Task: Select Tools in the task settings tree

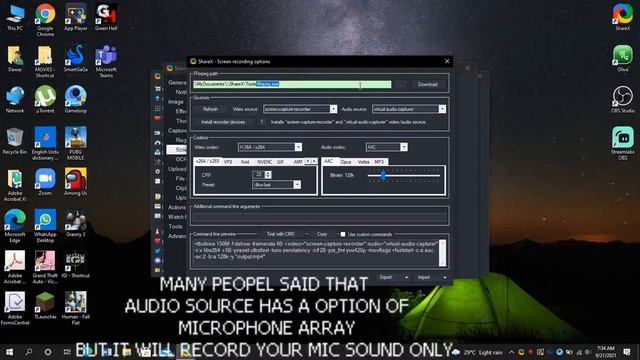Action: coord(176,227)
